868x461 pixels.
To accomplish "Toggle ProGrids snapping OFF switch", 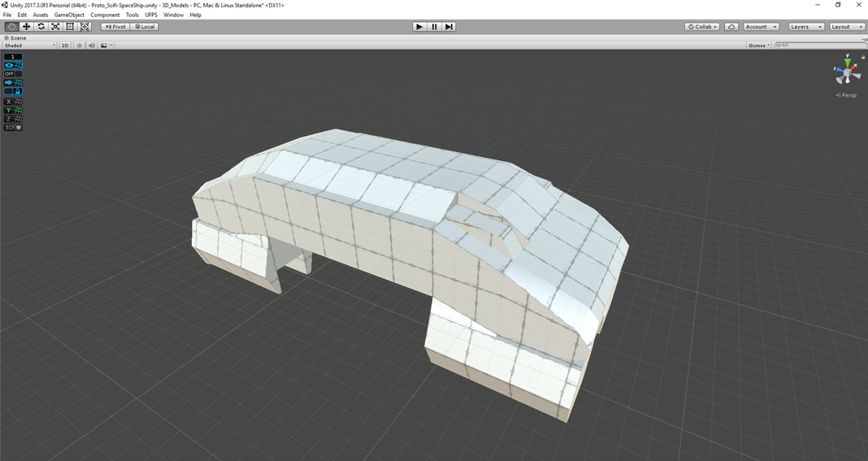I will coord(13,74).
